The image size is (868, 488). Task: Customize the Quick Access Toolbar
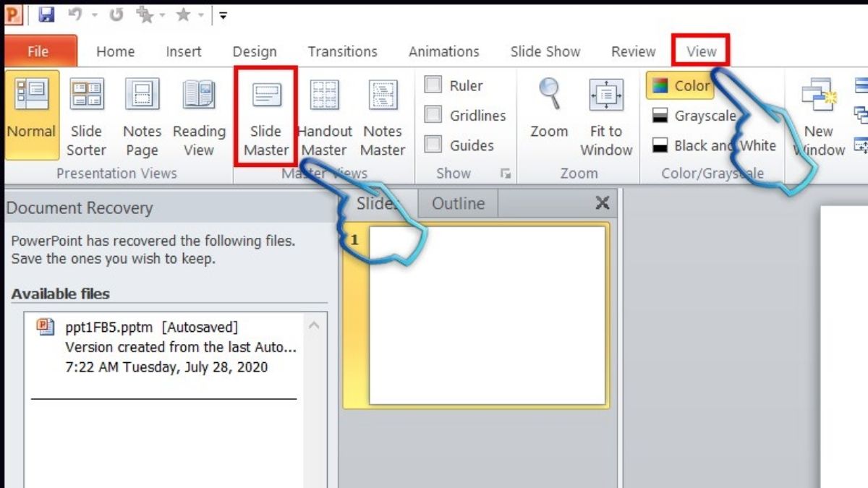(x=221, y=16)
